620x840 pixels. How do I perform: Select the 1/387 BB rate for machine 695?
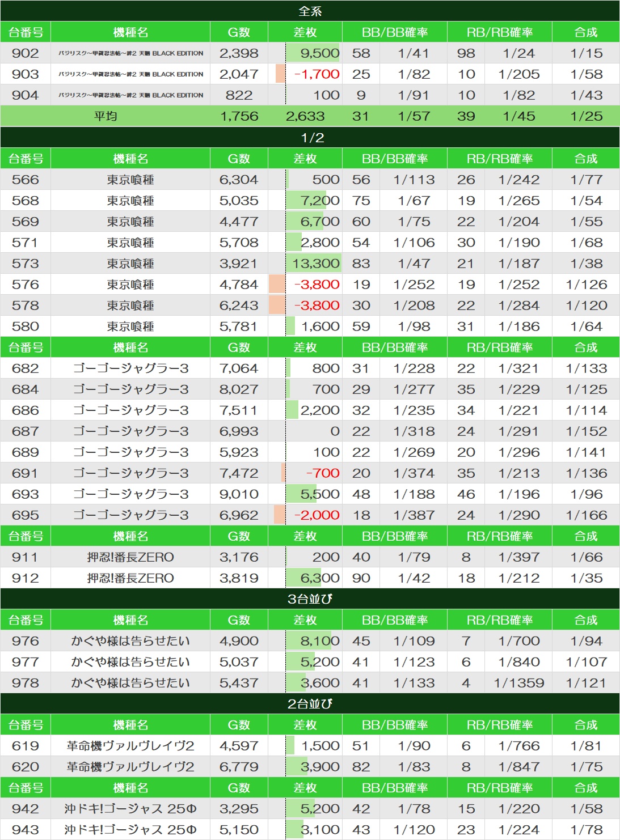coord(414,515)
